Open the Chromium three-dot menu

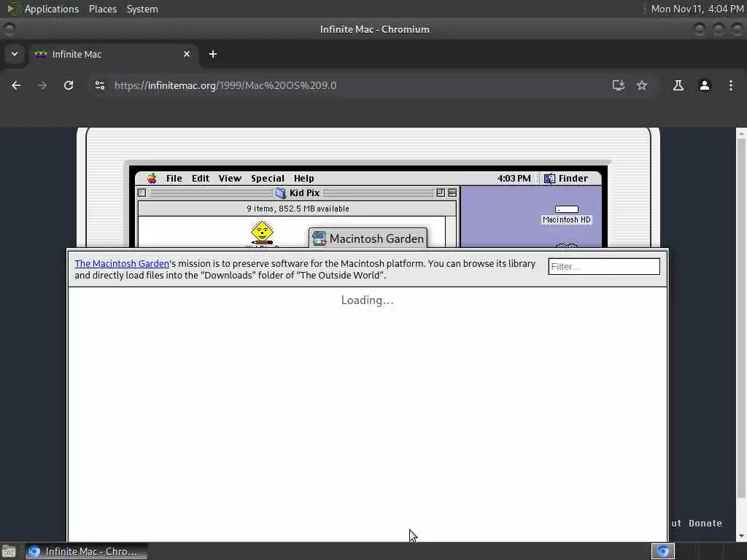[731, 85]
